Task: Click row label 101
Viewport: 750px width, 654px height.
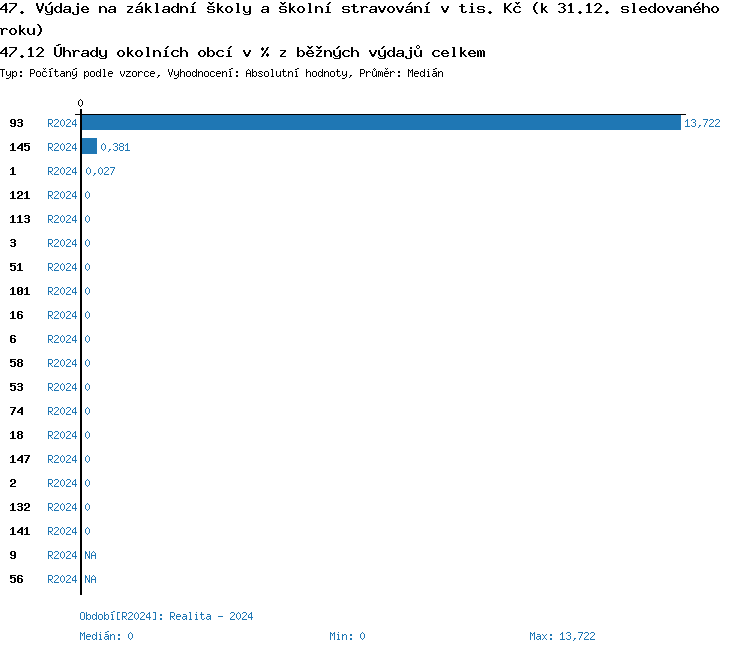Action: [x=20, y=291]
